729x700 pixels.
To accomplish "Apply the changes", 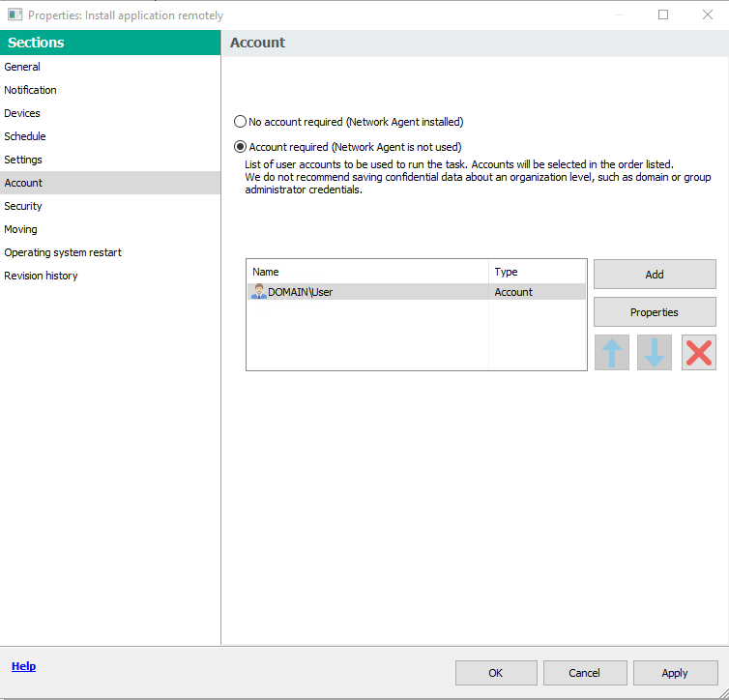I will click(675, 673).
